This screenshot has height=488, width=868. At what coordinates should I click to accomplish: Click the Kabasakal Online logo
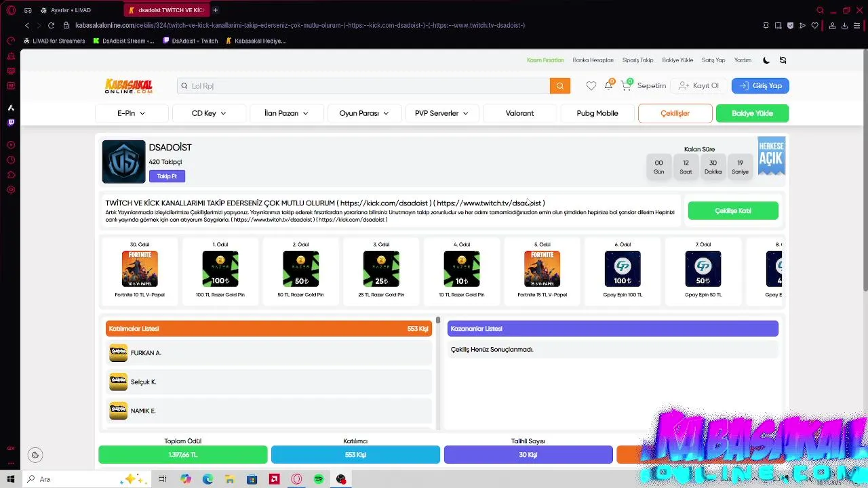click(129, 86)
